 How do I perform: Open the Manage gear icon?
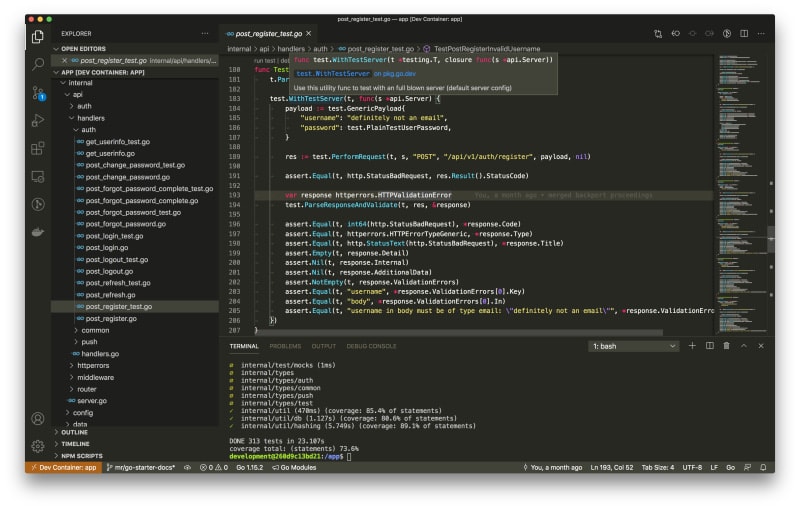pyautogui.click(x=37, y=445)
